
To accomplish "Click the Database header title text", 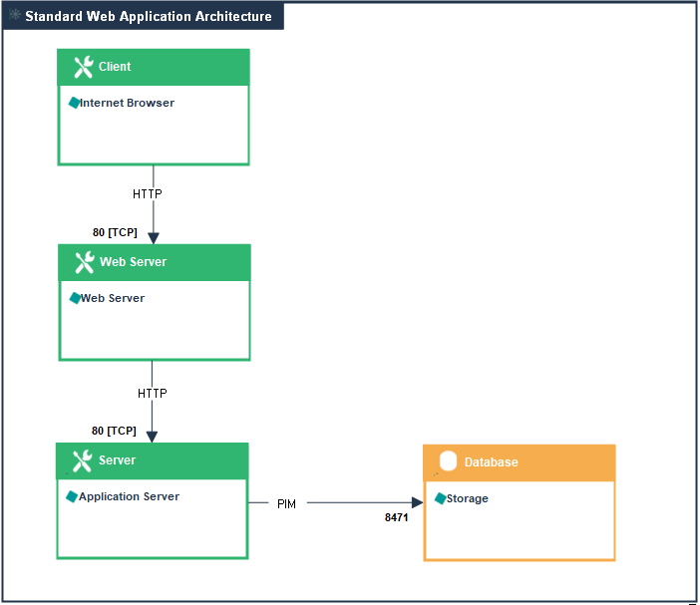I will click(491, 462).
